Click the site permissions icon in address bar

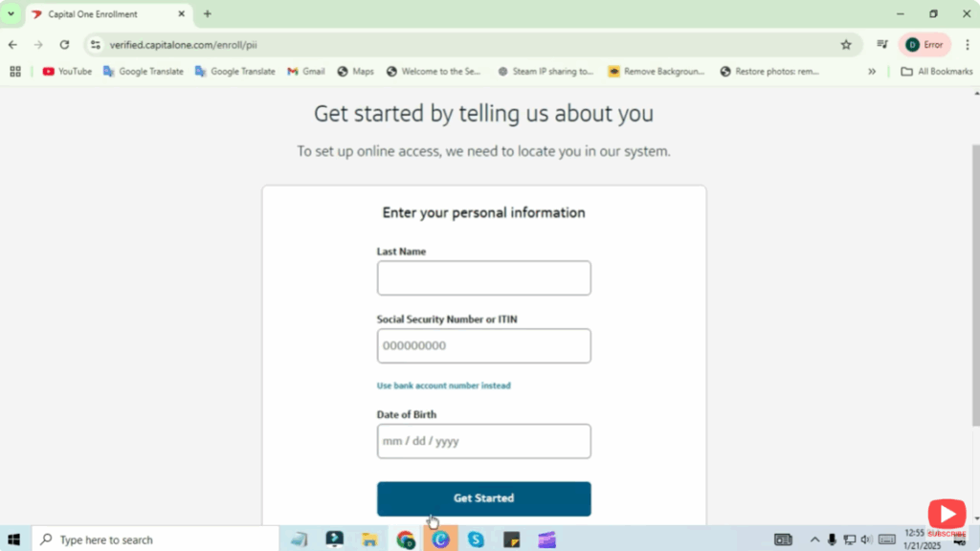[96, 44]
